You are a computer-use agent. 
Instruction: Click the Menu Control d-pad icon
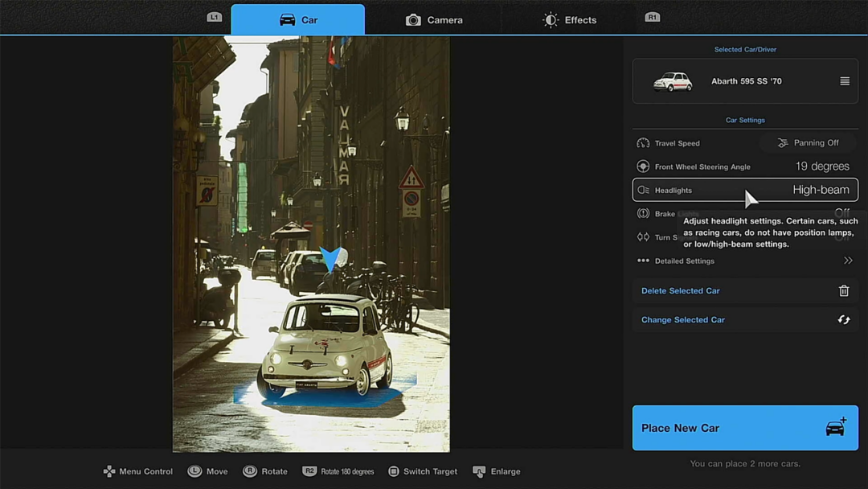[x=109, y=471]
